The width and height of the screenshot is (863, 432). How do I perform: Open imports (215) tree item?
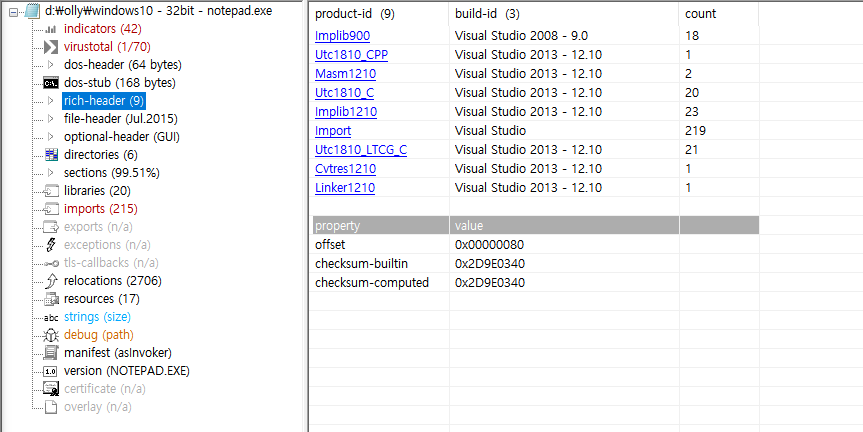pos(101,209)
